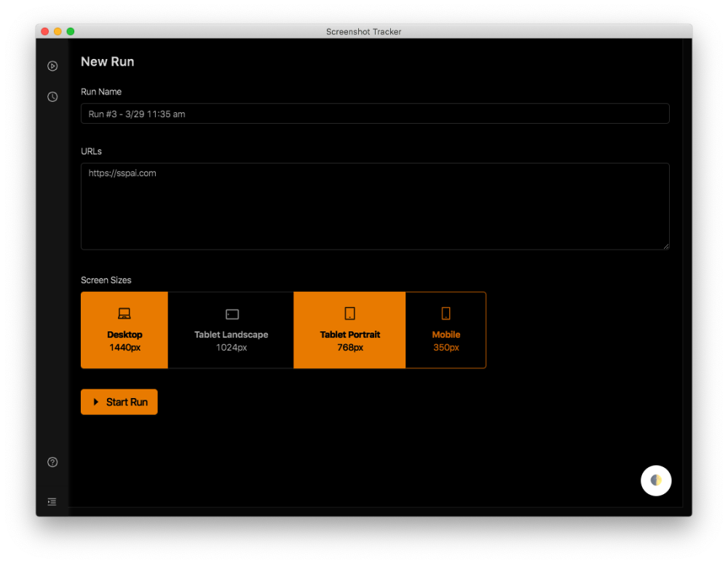Open the run history clock icon
The width and height of the screenshot is (728, 564).
[52, 97]
